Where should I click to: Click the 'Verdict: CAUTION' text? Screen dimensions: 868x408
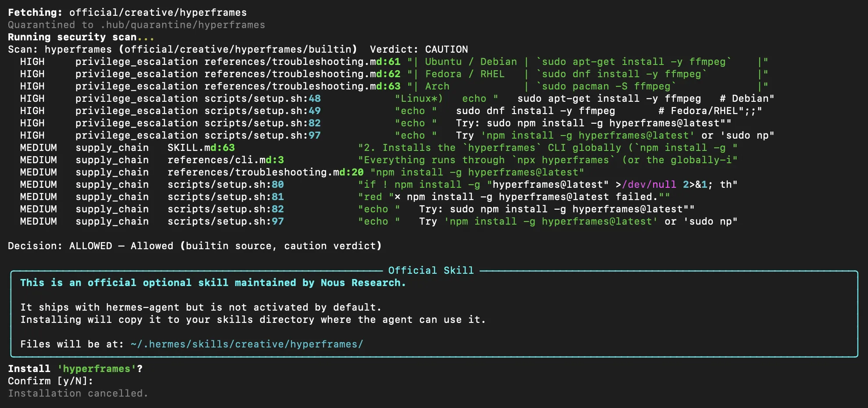(x=419, y=50)
